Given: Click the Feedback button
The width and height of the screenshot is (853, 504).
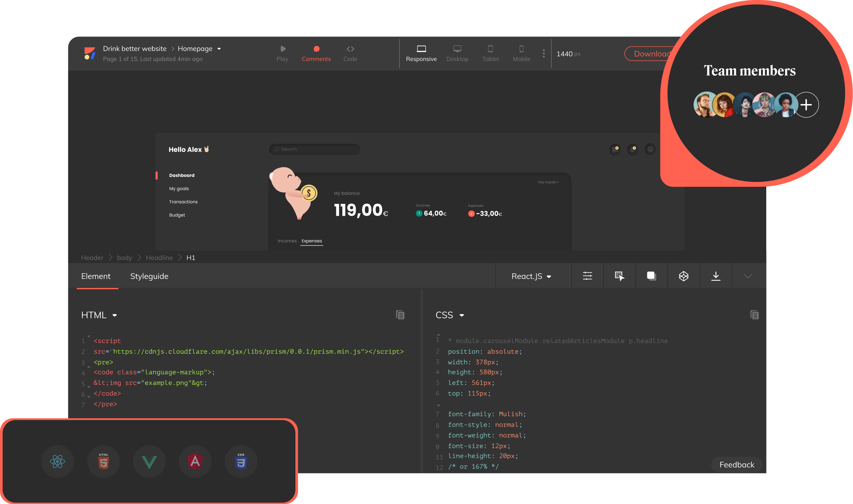Looking at the screenshot, I should point(737,464).
